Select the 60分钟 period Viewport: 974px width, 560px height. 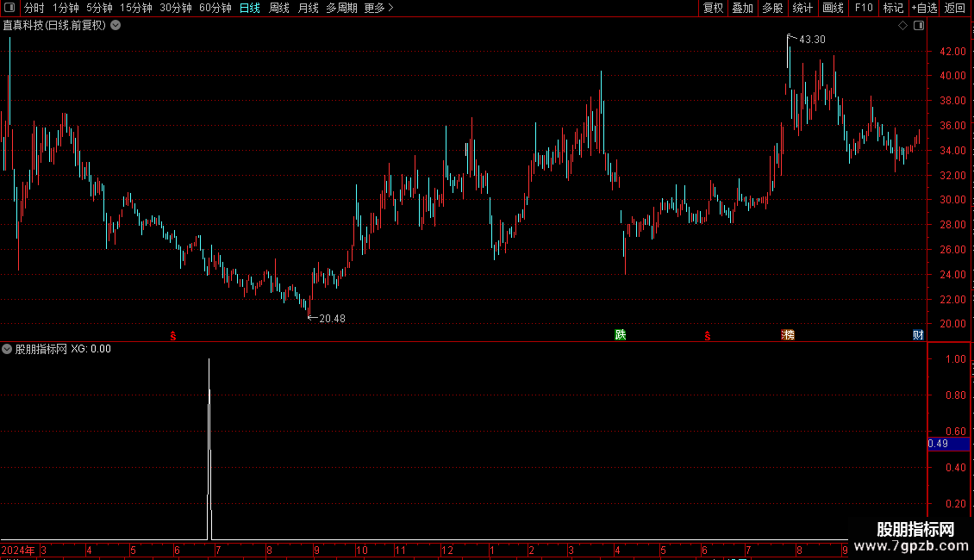coord(215,8)
